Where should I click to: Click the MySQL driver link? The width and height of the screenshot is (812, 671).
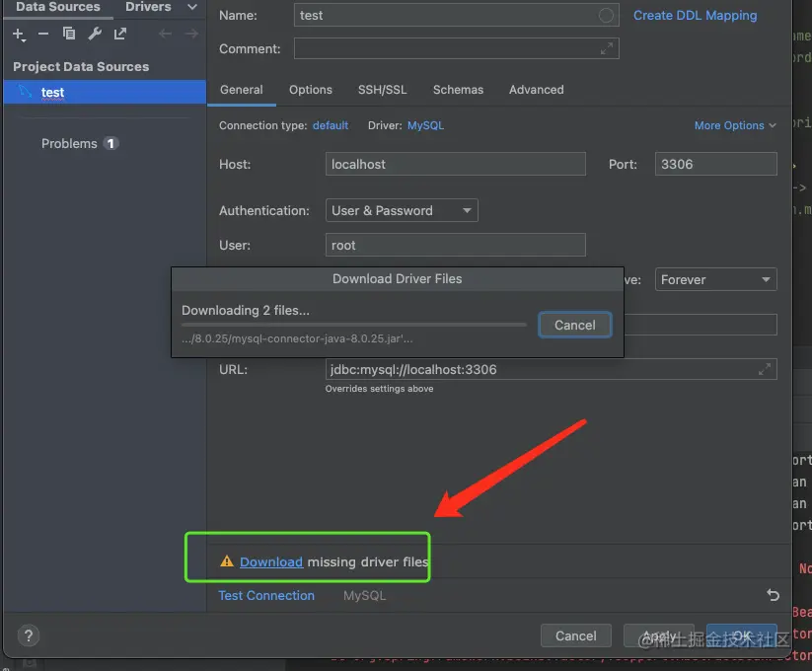425,125
